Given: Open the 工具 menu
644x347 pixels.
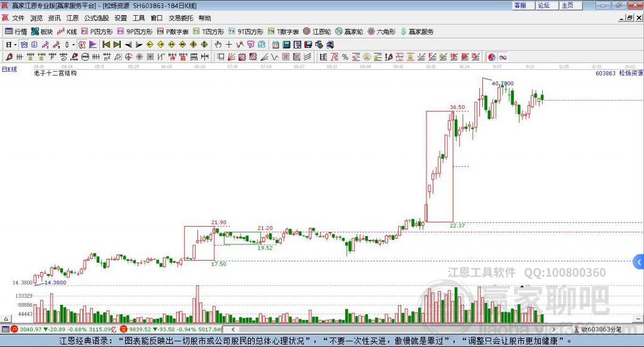Looking at the screenshot, I should [138, 18].
